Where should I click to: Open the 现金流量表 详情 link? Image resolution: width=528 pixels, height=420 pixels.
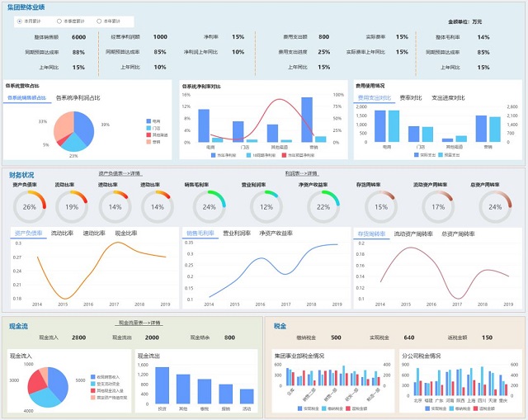139,323
